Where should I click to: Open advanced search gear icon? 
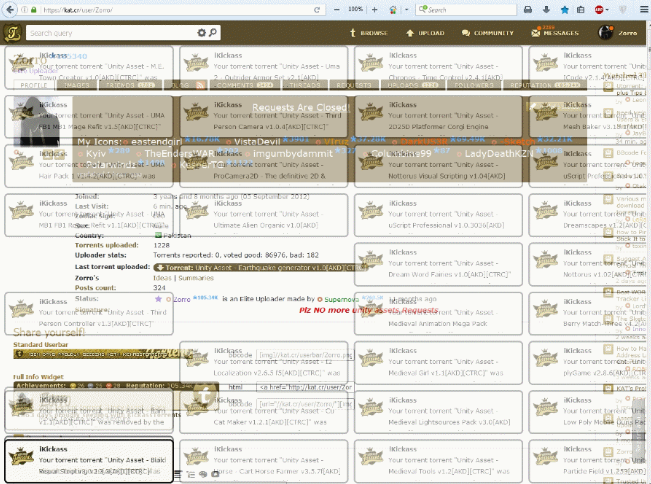click(x=201, y=32)
